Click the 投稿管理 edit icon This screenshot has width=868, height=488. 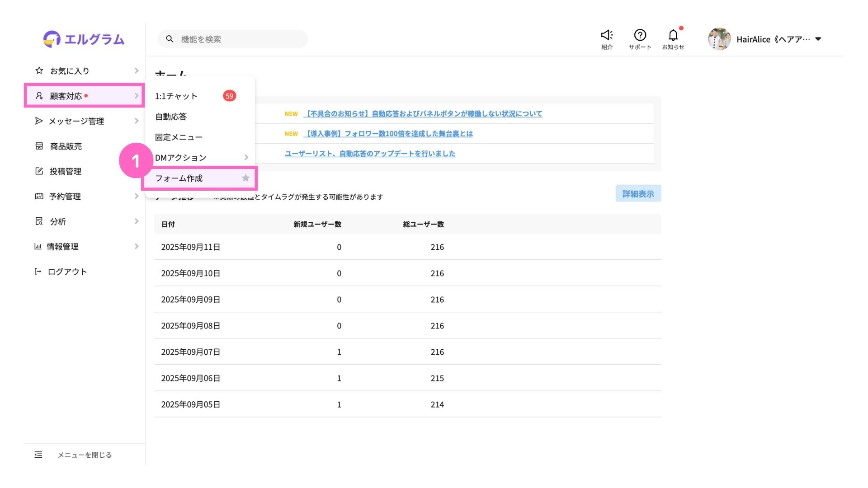pos(39,171)
